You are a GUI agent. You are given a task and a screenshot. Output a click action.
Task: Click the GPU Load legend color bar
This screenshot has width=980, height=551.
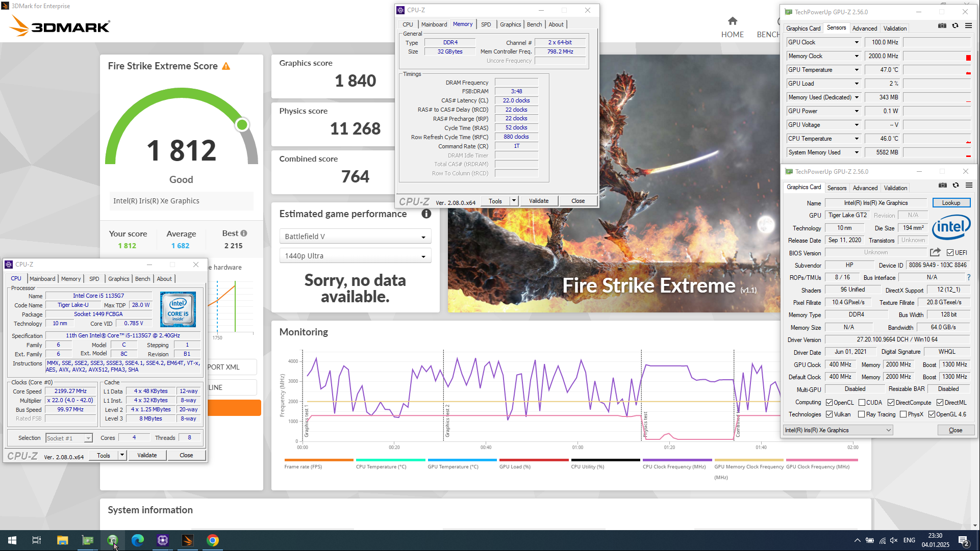tap(534, 460)
